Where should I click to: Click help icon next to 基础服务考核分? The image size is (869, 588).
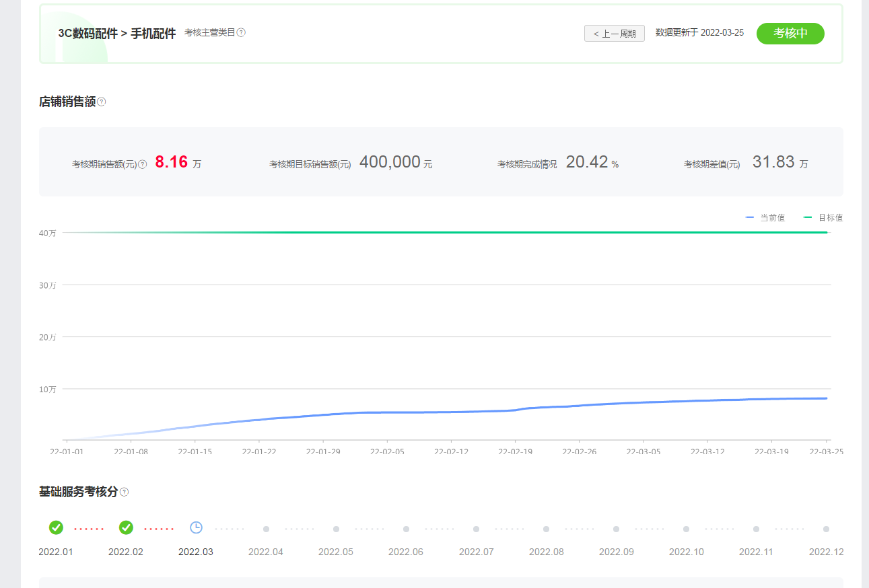point(124,492)
